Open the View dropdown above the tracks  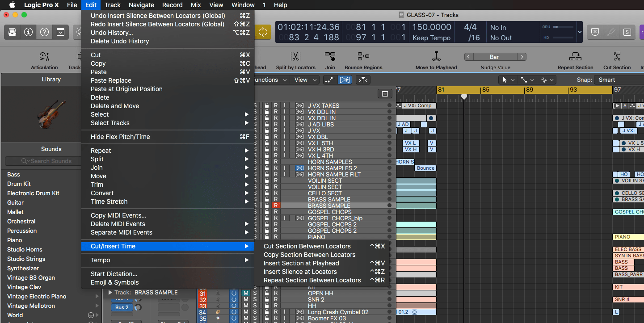tap(304, 80)
